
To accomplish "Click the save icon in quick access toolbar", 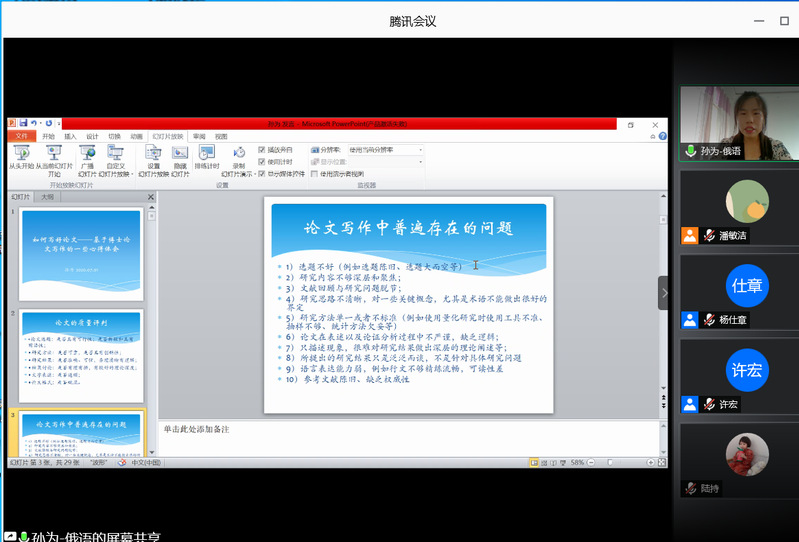I will point(21,123).
